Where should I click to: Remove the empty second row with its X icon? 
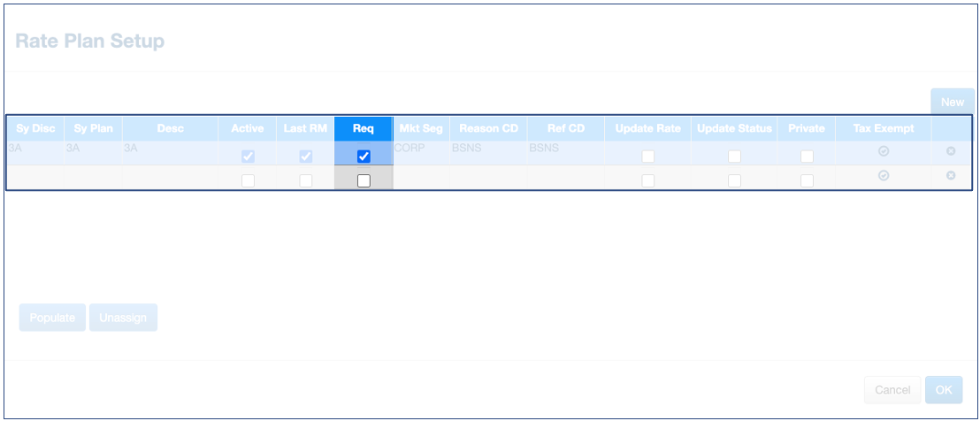(x=951, y=176)
